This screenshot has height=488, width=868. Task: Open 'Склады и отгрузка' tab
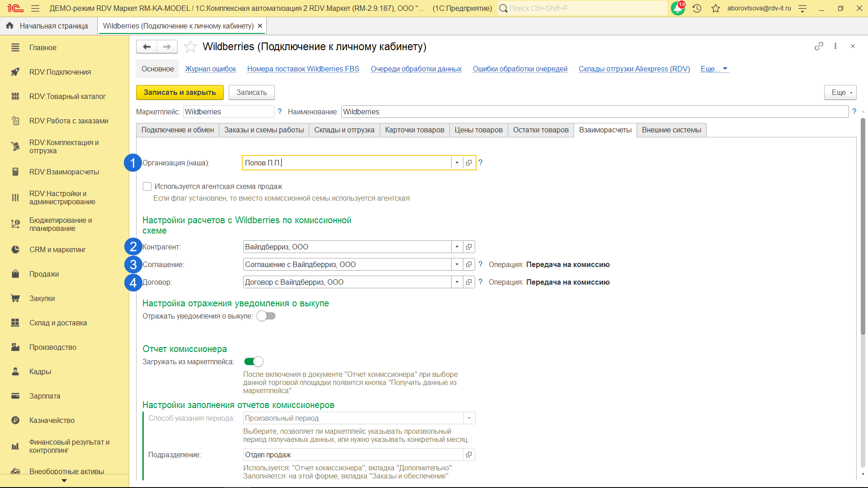coord(344,130)
